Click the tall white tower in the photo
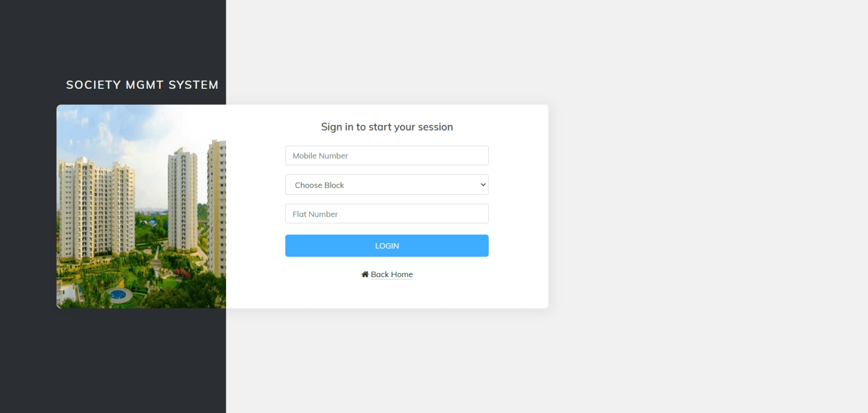Image resolution: width=868 pixels, height=413 pixels. 183,198
